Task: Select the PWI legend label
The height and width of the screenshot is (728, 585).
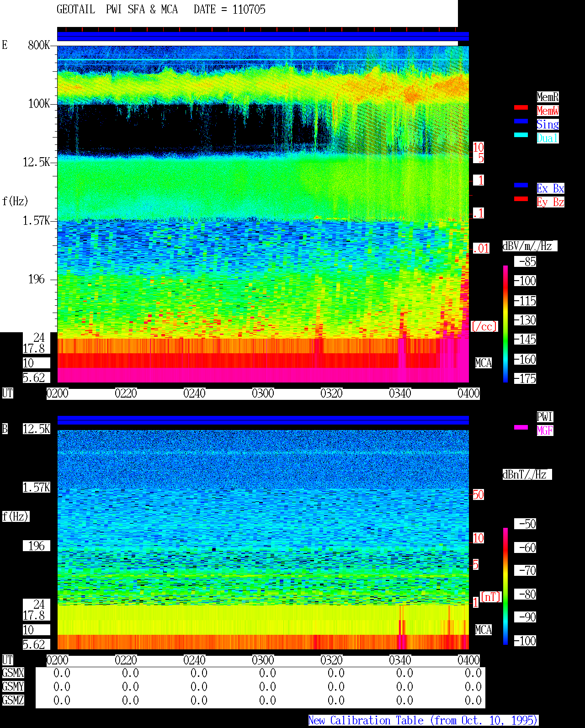Action: (545, 417)
